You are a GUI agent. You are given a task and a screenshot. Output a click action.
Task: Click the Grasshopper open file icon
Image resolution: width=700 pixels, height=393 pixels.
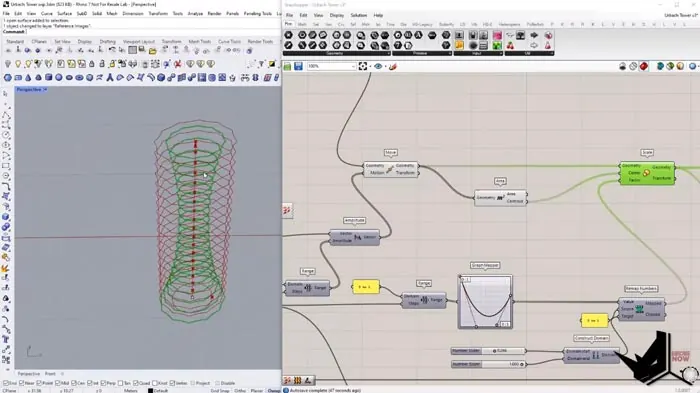[x=287, y=67]
